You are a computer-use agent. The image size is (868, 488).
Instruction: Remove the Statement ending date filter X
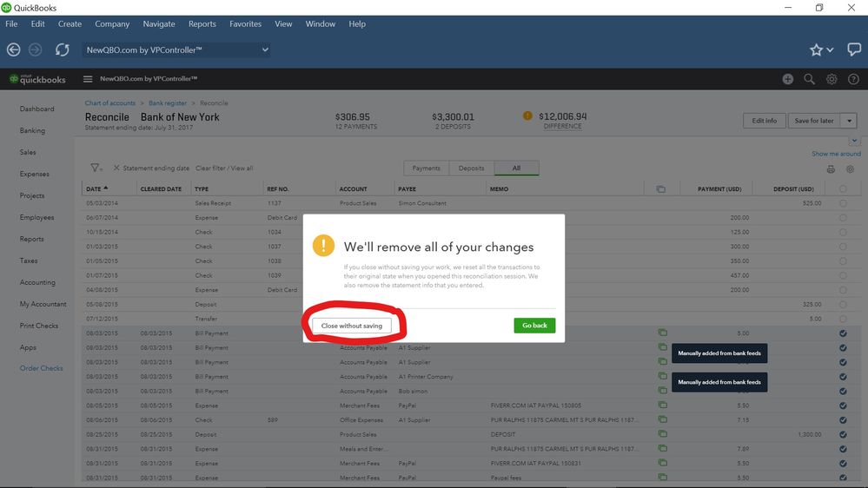coord(116,168)
